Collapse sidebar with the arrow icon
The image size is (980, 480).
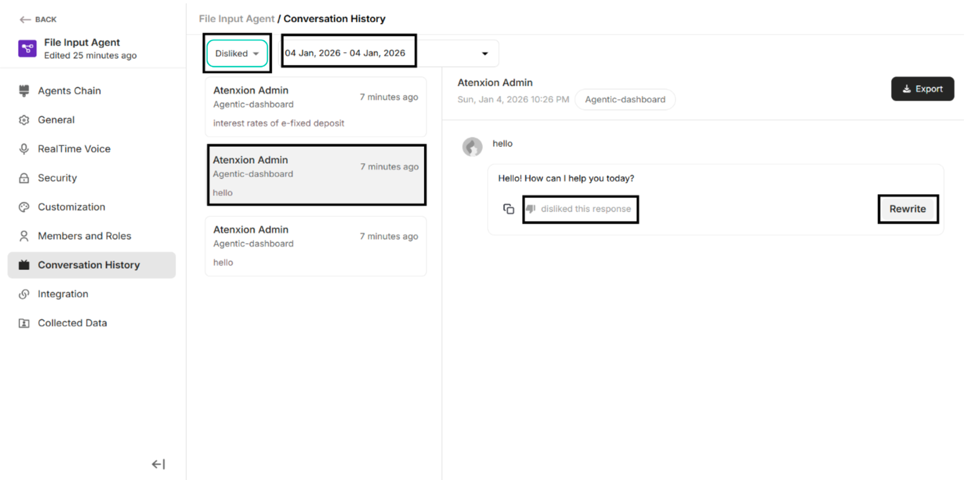[158, 464]
